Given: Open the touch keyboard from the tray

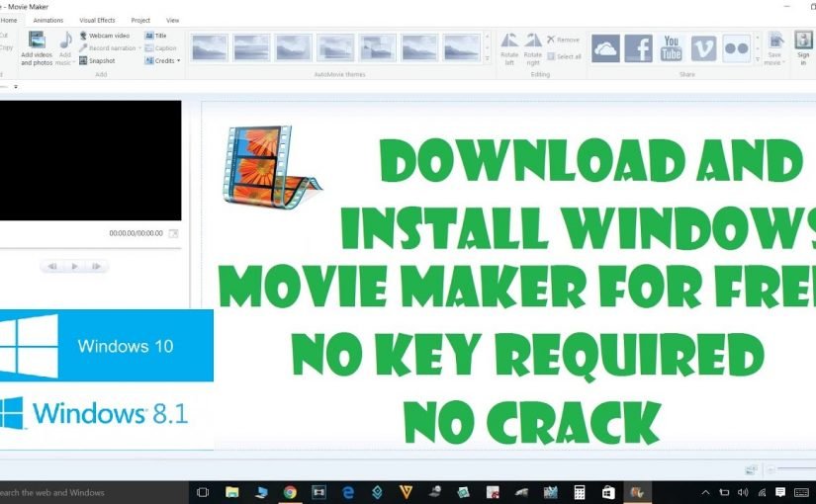Looking at the screenshot, I should click(801, 492).
